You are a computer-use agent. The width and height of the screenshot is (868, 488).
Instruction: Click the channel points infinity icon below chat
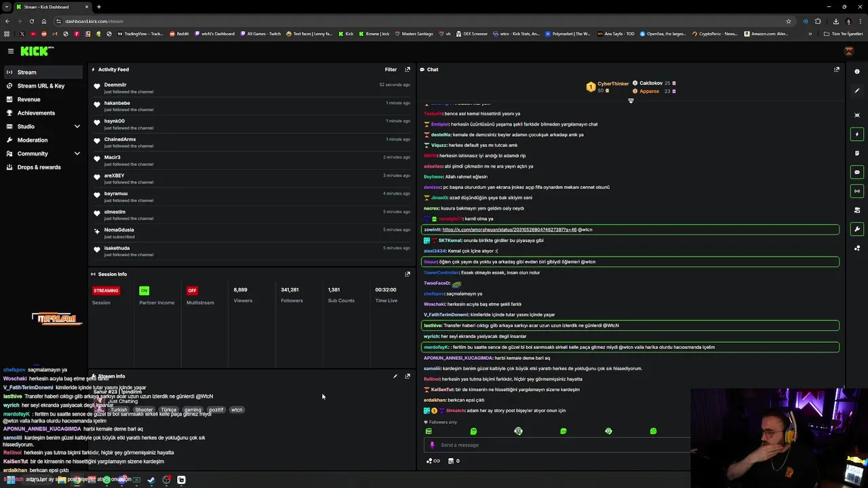[x=433, y=461]
